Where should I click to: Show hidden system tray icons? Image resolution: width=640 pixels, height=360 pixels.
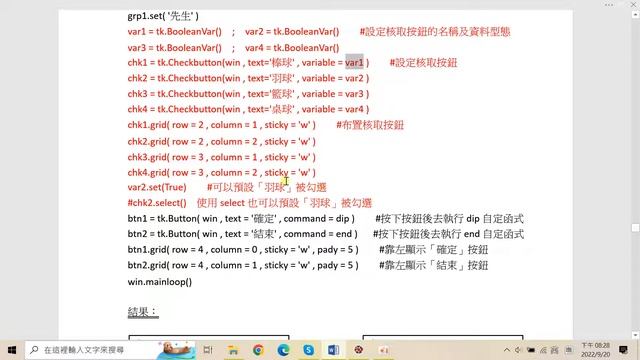coord(507,350)
